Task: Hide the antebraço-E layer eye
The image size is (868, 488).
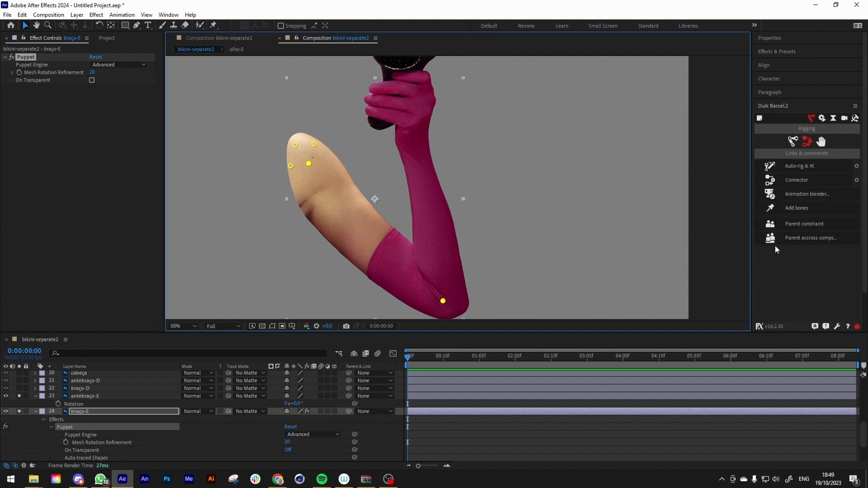Action: tap(6, 396)
